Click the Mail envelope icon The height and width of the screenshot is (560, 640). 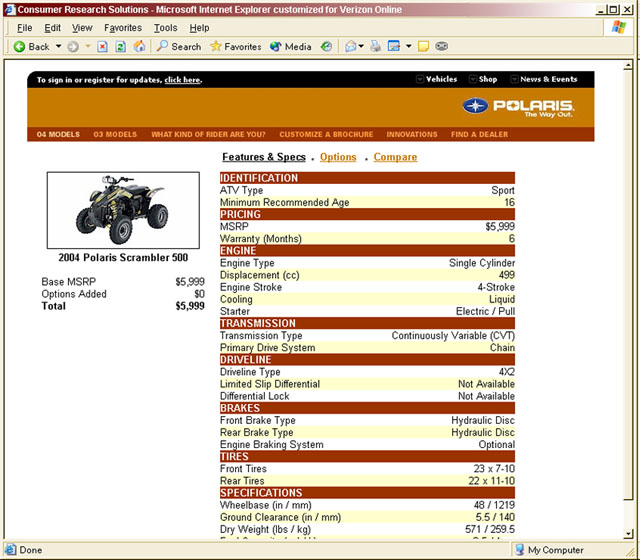[351, 47]
